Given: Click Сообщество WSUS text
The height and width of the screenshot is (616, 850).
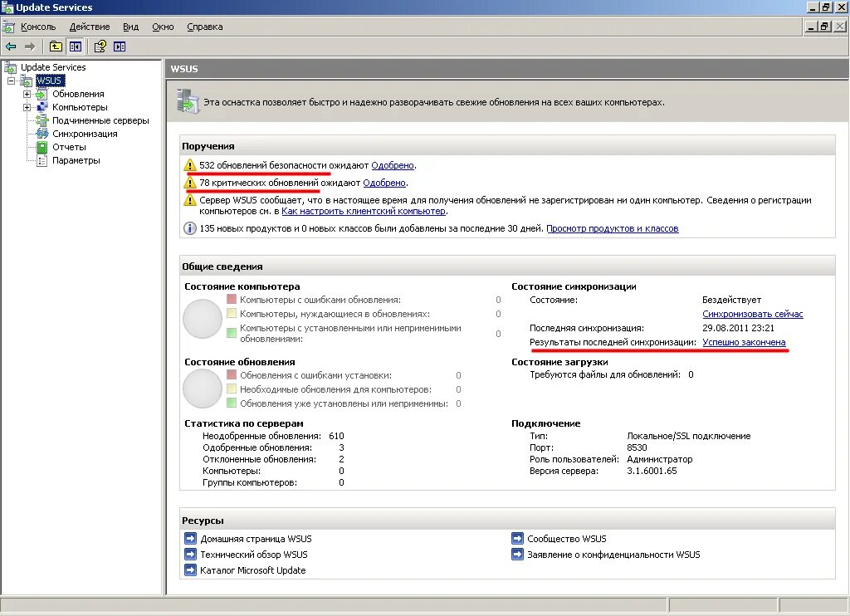Looking at the screenshot, I should pos(566,539).
